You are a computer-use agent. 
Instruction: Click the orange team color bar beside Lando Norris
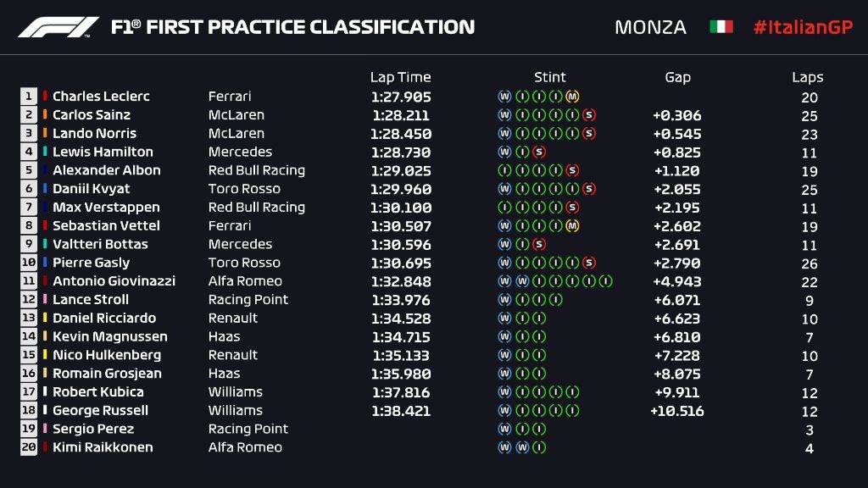click(x=45, y=133)
